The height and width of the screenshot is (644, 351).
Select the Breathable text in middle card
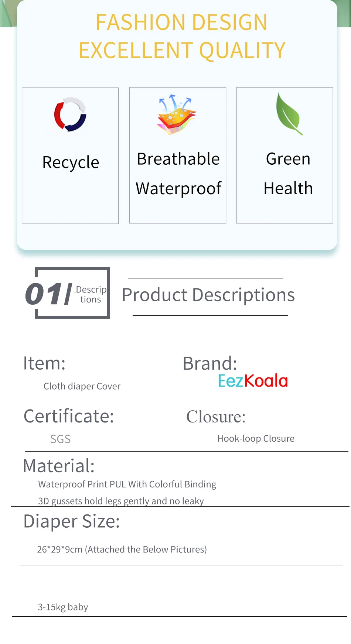(x=178, y=159)
